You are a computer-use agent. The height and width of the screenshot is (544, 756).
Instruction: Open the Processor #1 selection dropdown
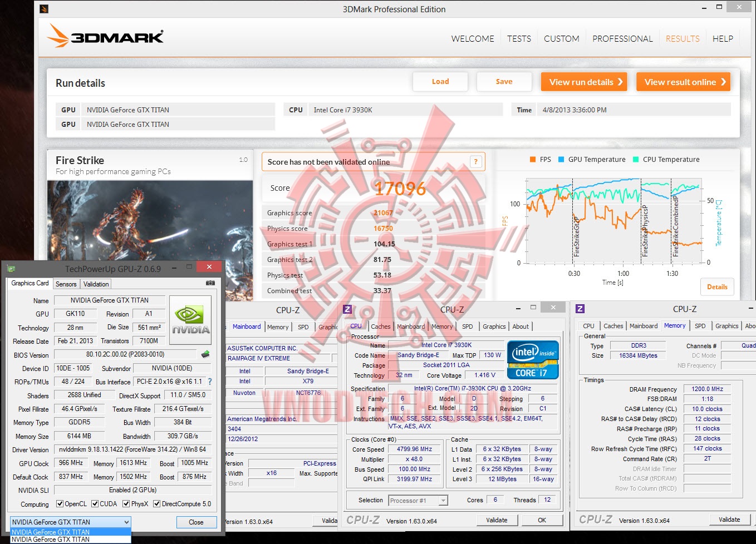pyautogui.click(x=418, y=501)
